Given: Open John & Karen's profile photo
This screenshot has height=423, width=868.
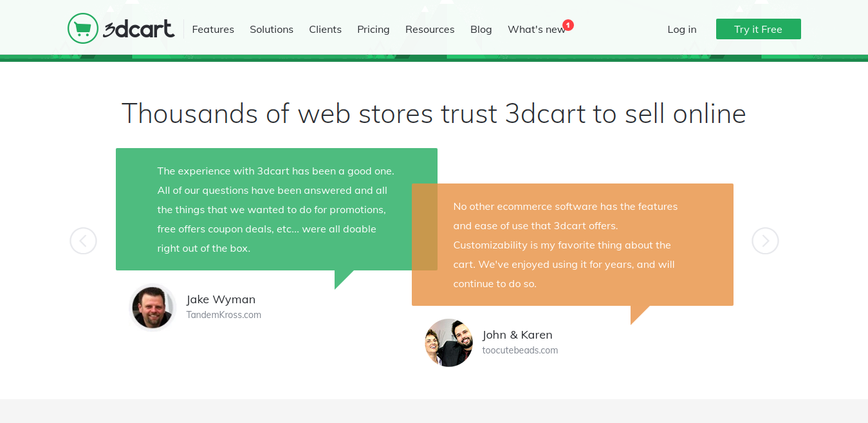Looking at the screenshot, I should (x=448, y=343).
